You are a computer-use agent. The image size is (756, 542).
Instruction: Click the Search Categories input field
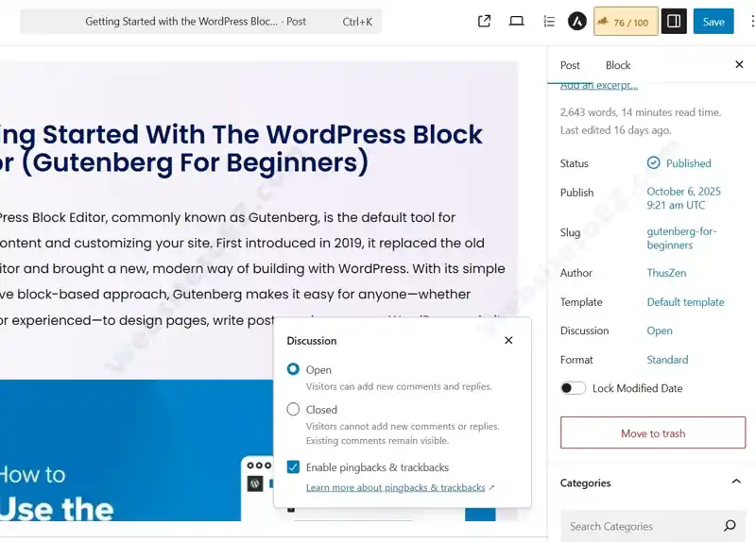pos(638,526)
